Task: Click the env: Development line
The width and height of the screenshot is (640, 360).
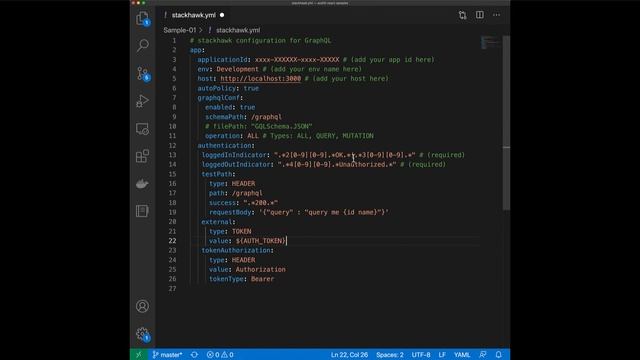Action: point(228,69)
